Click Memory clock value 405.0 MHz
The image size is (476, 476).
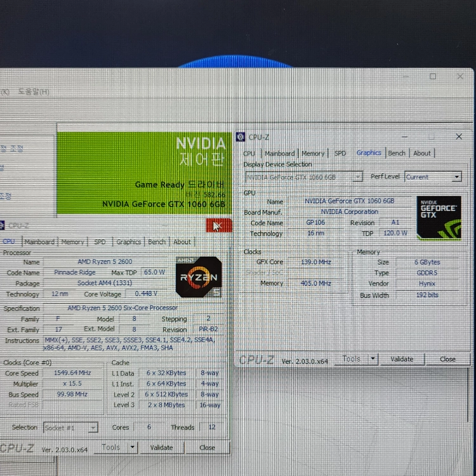pos(315,283)
